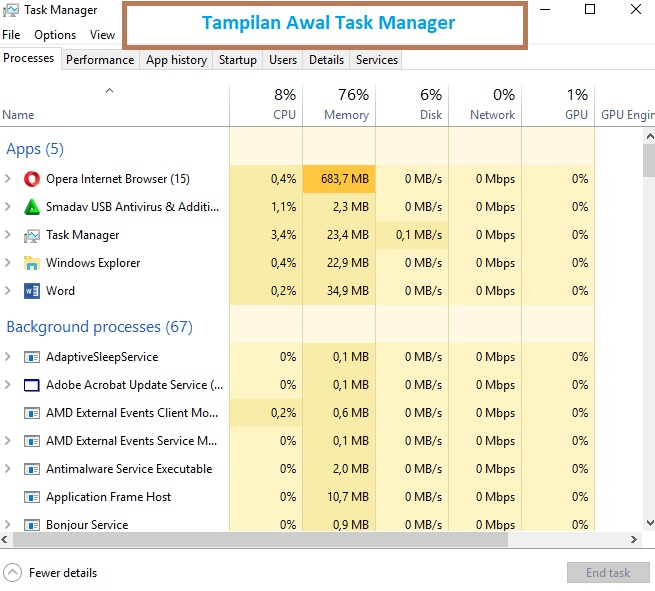
Task: Click the Bonjour Service icon
Action: [32, 525]
